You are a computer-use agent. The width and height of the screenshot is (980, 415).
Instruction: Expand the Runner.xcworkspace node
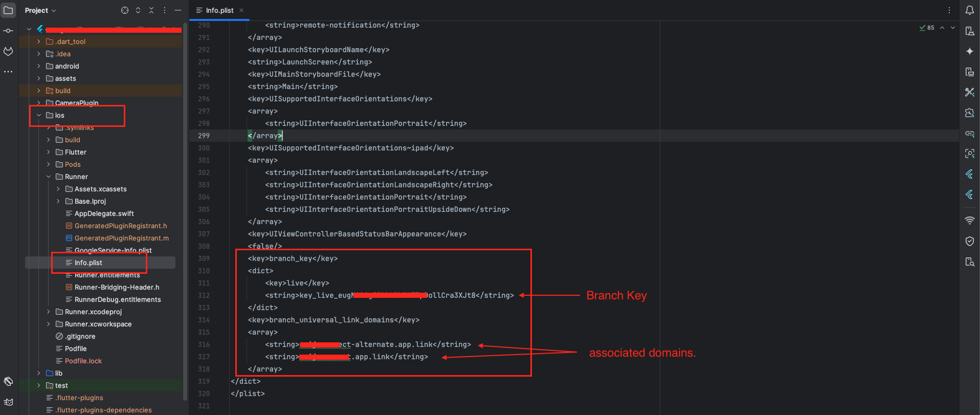[49, 324]
